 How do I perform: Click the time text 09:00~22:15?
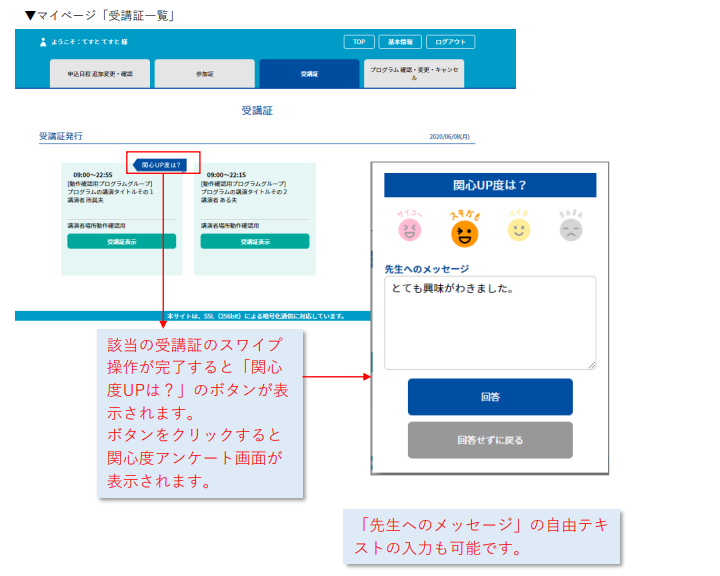226,175
